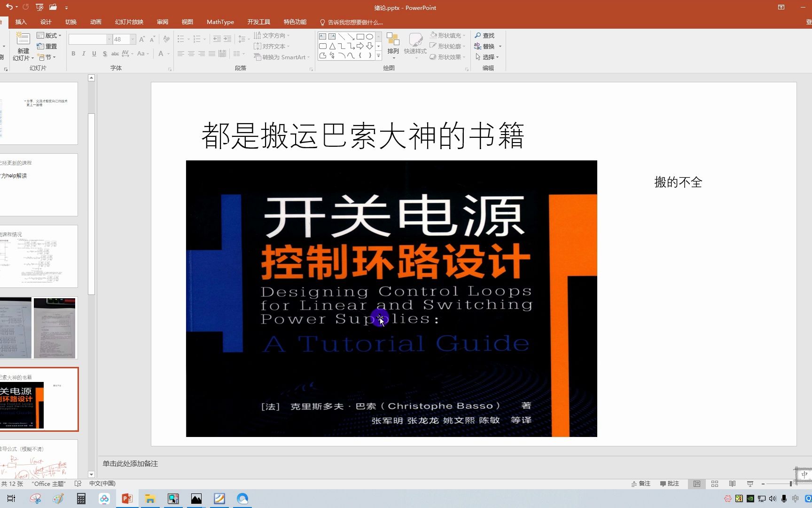Image resolution: width=812 pixels, height=508 pixels.
Task: Select the Right Arrow shape in gallery
Action: [x=360, y=46]
